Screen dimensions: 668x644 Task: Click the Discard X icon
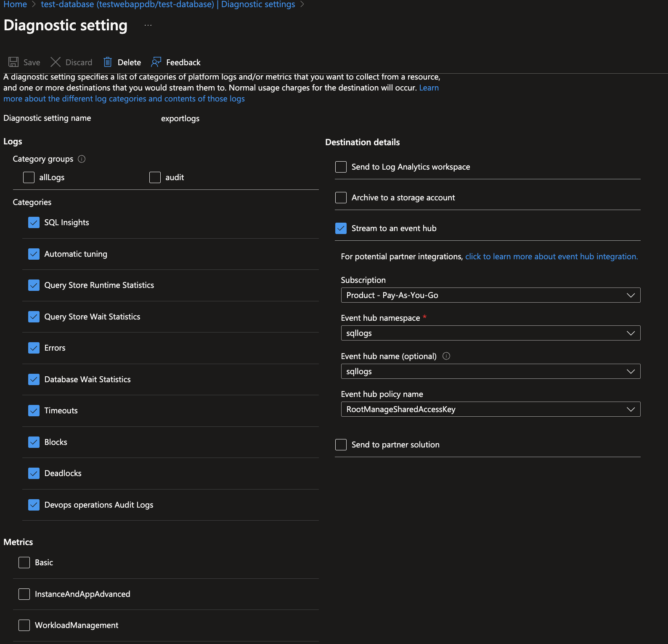56,62
